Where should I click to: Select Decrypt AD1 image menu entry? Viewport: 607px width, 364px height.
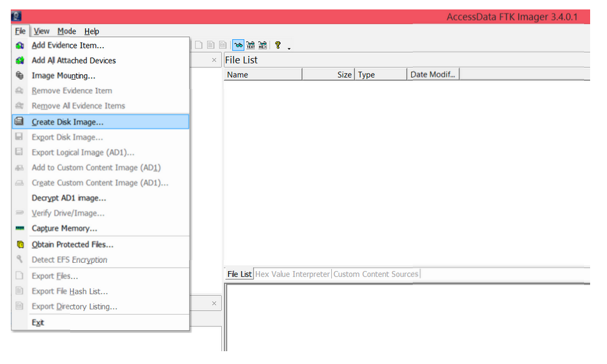point(69,198)
